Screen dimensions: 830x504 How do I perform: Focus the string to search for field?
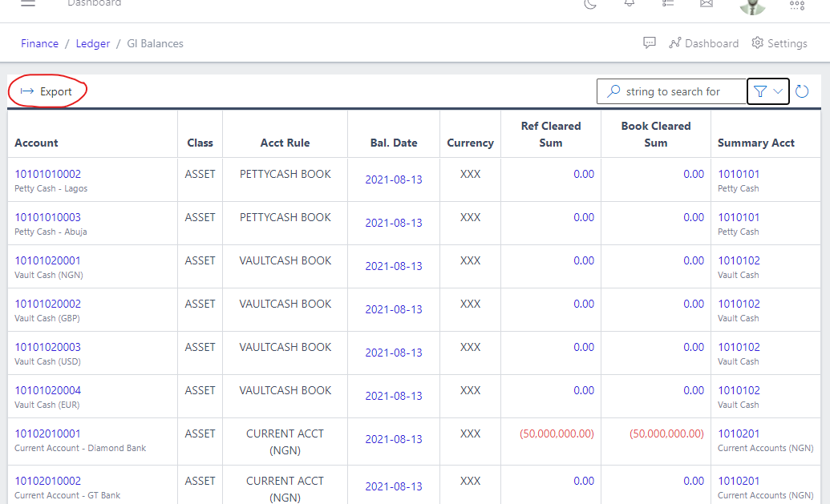tap(672, 92)
